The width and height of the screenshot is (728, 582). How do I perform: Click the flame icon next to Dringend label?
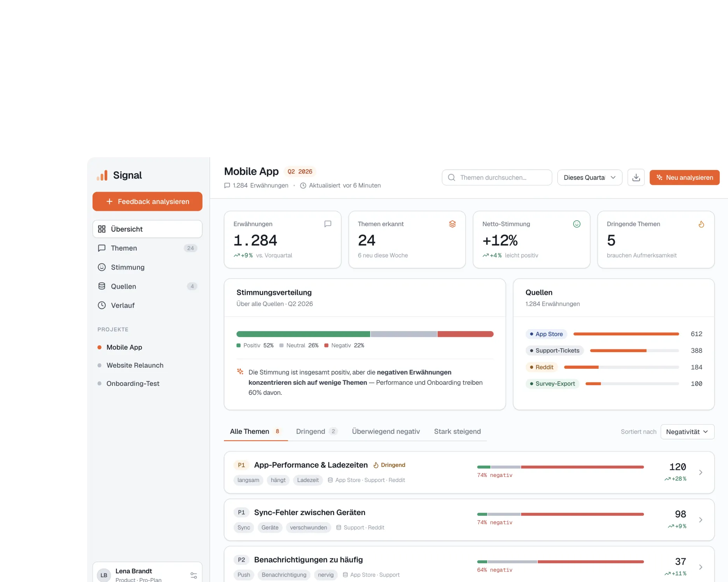coord(376,465)
